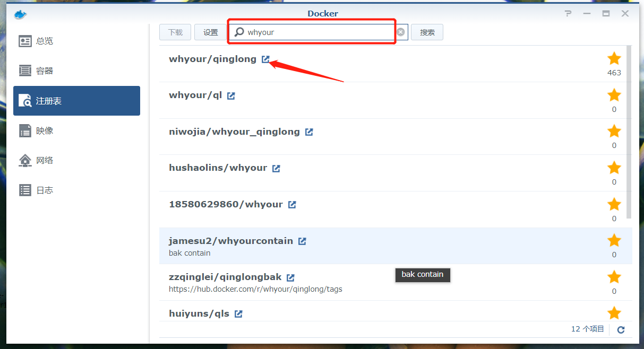The height and width of the screenshot is (349, 644).
Task: Open external link for whyour/qinglong
Action: [265, 59]
